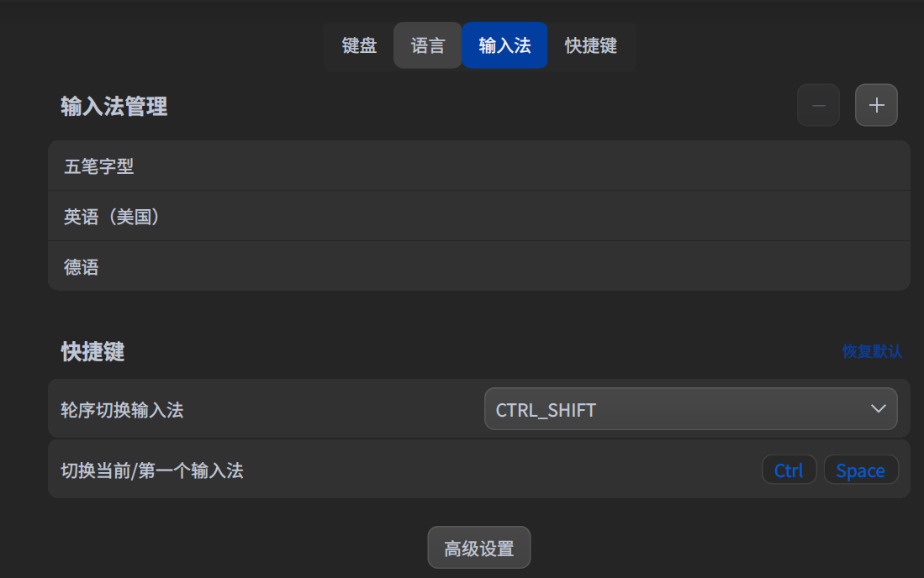Click the Space shortcut key box

(x=860, y=470)
